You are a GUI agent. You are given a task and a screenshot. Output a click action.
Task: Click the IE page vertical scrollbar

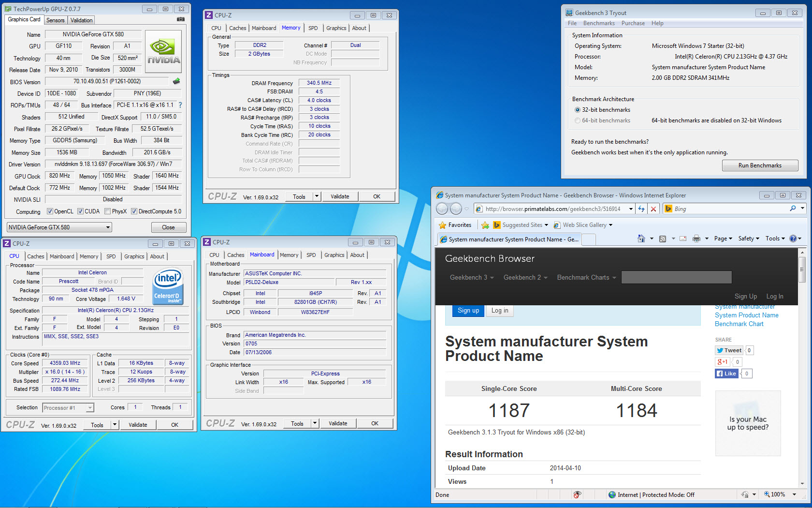click(x=802, y=367)
